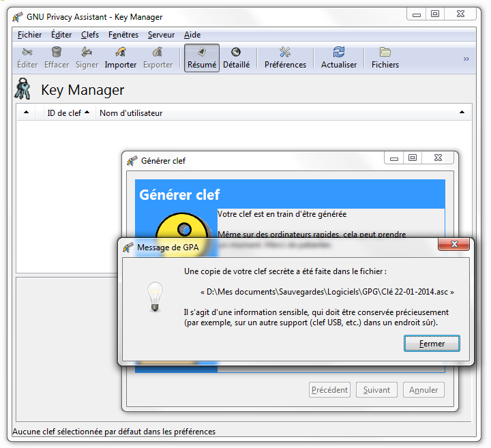Click the Exporter key icon

158,58
